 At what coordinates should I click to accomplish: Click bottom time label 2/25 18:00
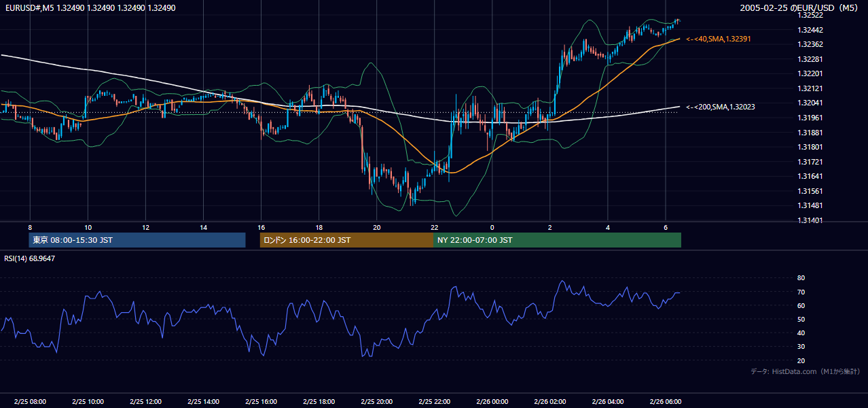tap(319, 401)
